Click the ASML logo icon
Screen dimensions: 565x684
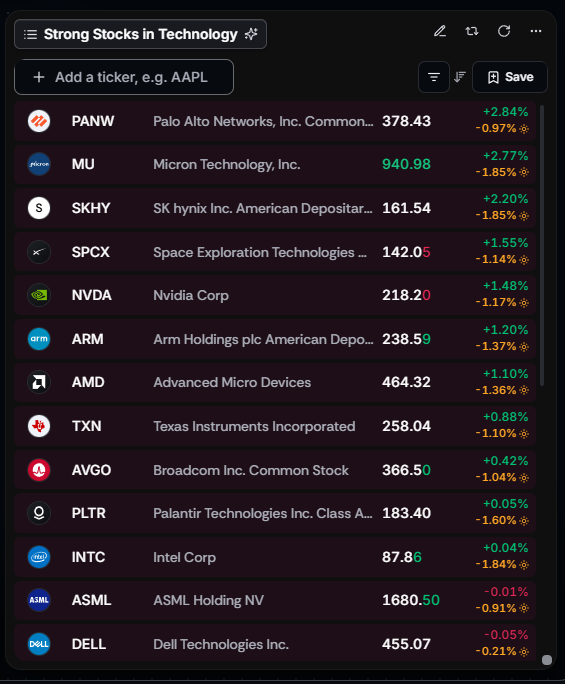point(39,600)
